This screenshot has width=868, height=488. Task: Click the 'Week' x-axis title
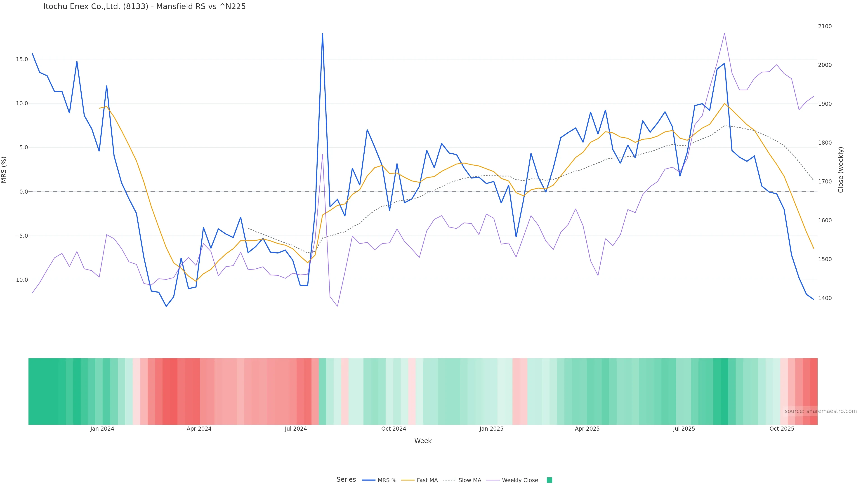pyautogui.click(x=422, y=441)
